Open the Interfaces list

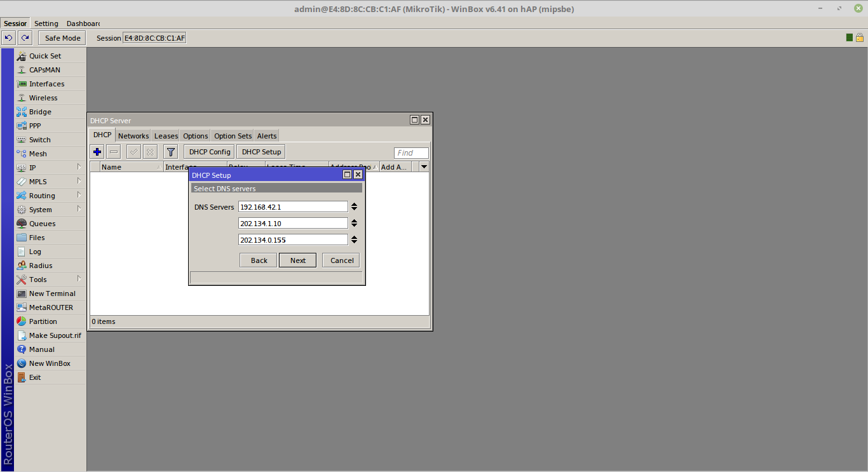point(50,84)
